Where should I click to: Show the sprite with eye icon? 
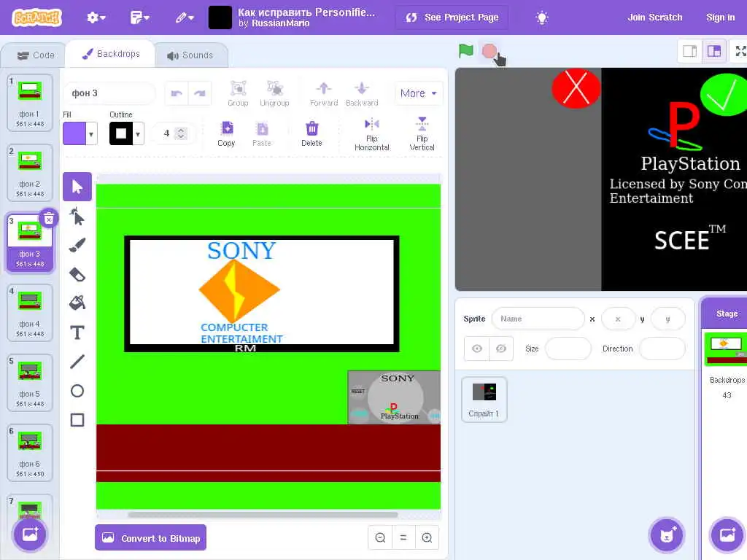coord(477,349)
